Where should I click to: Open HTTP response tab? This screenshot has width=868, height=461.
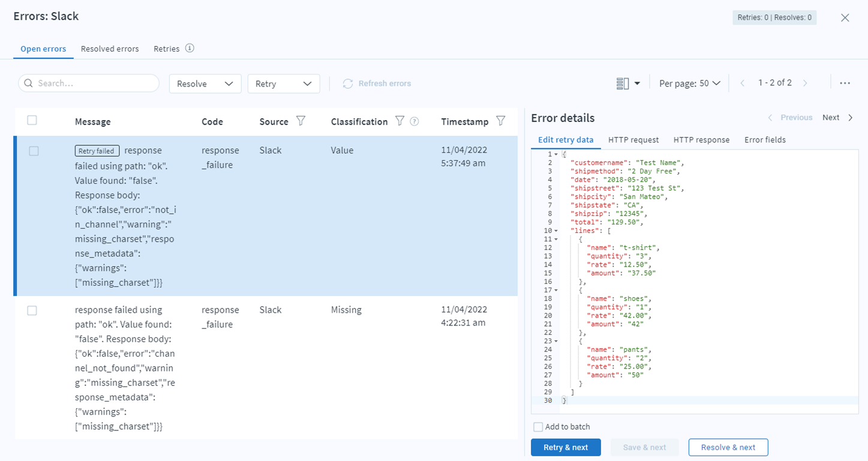701,140
